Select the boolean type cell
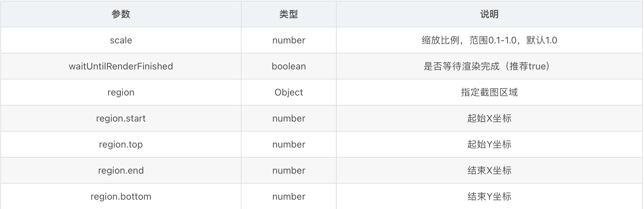 click(289, 66)
